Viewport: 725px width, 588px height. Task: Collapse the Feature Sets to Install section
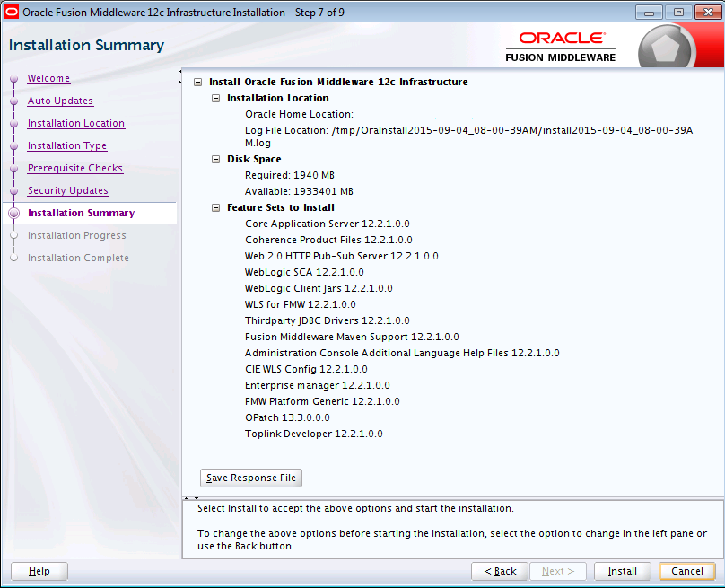pyautogui.click(x=216, y=207)
